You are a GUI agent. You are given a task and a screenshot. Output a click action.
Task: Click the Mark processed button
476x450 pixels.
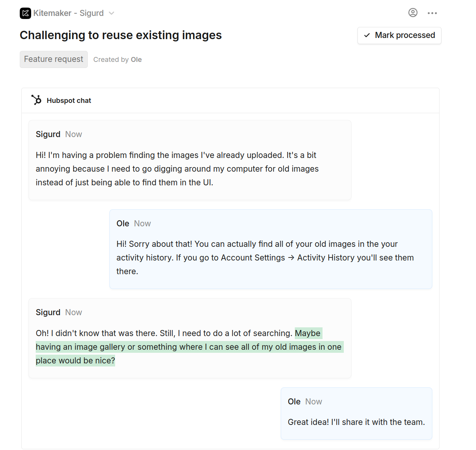pyautogui.click(x=399, y=35)
